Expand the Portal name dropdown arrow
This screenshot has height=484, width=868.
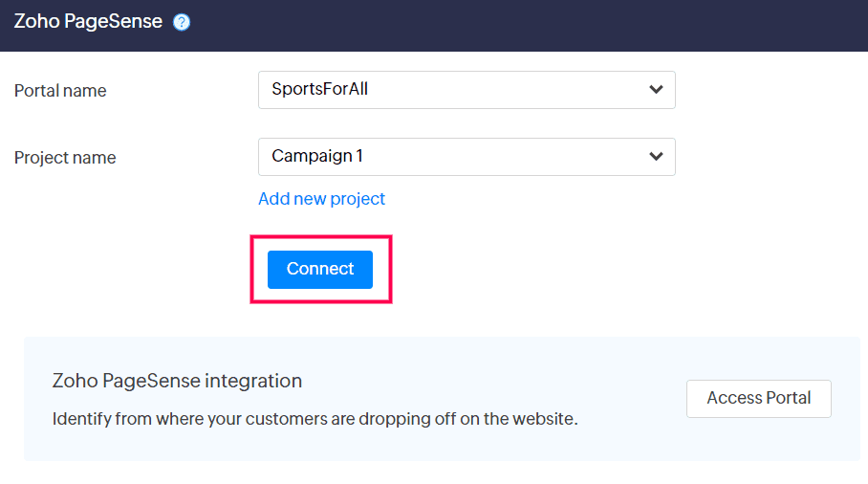[656, 90]
